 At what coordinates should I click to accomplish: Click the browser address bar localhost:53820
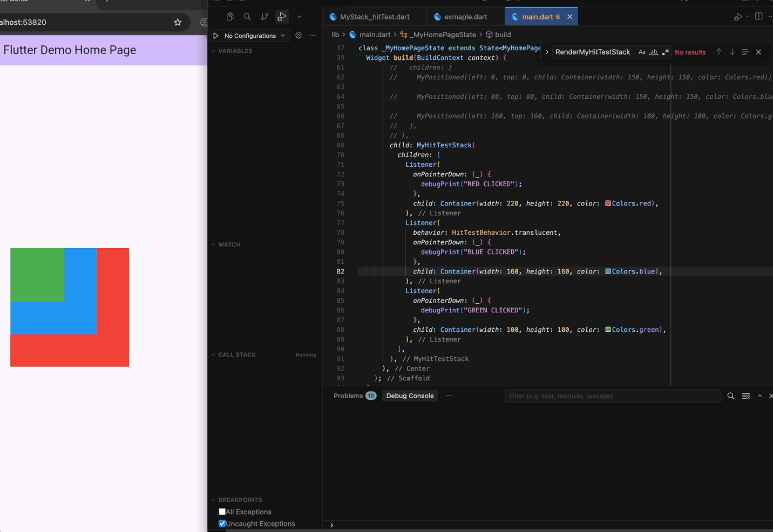(x=81, y=22)
